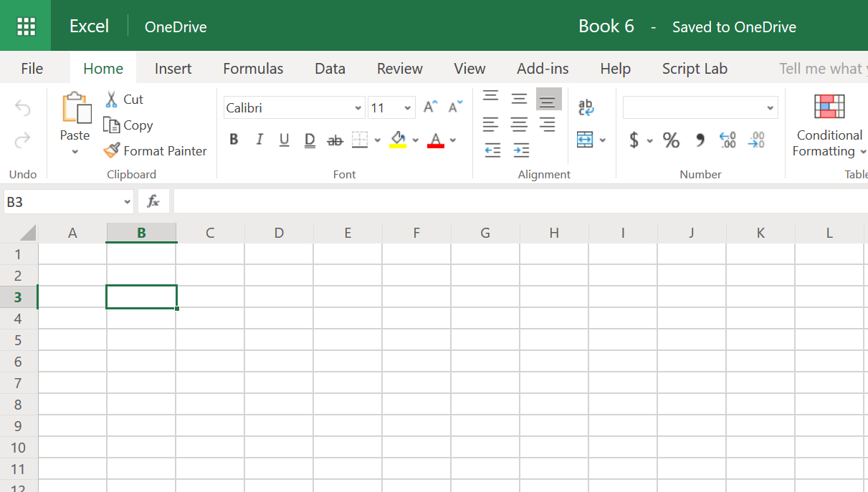Toggle strikethrough formatting

click(x=335, y=140)
